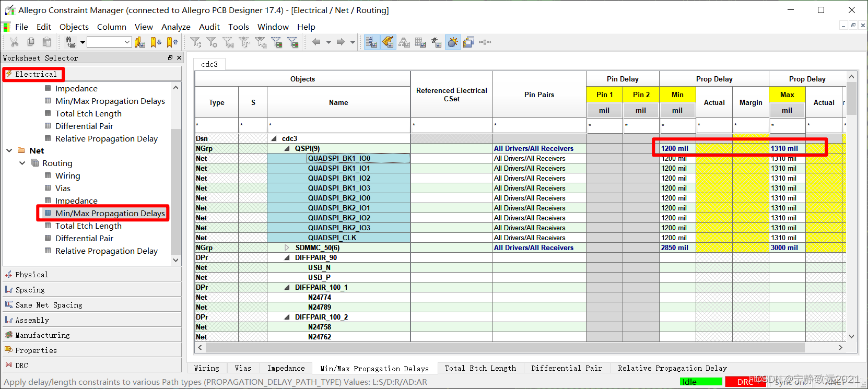Collapse the Routing folder in tree

(22, 163)
